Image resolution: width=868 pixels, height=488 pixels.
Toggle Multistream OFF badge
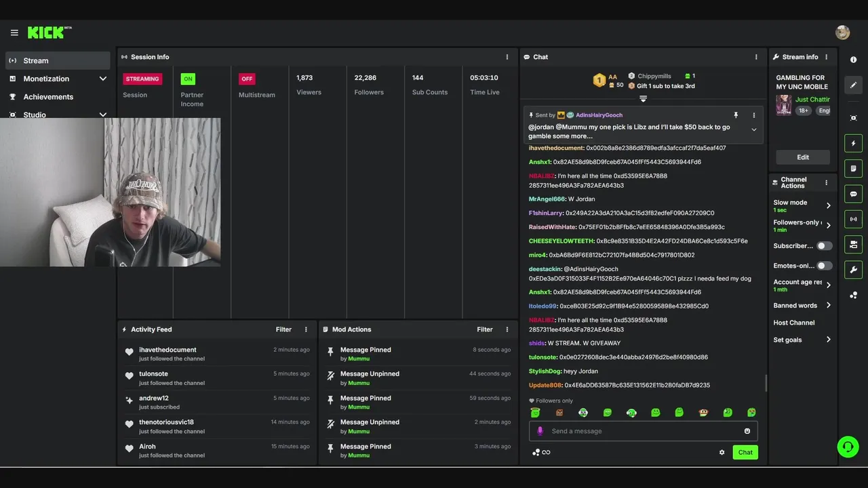(247, 79)
